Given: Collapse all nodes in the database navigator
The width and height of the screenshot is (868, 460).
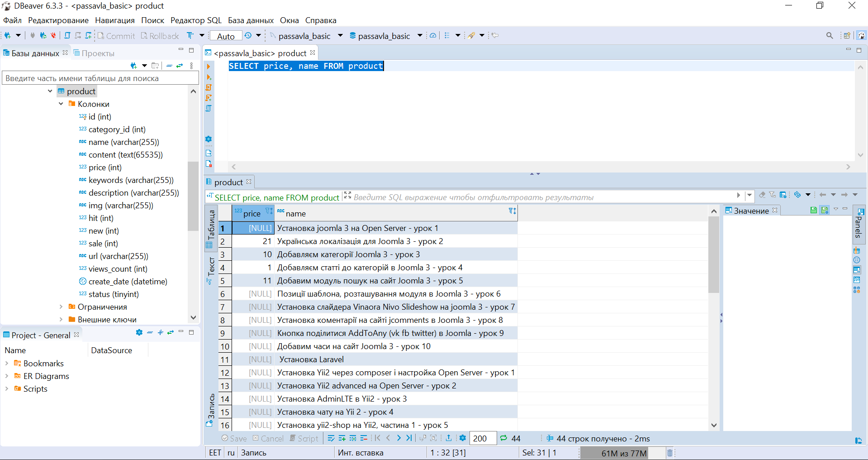Looking at the screenshot, I should [x=169, y=66].
